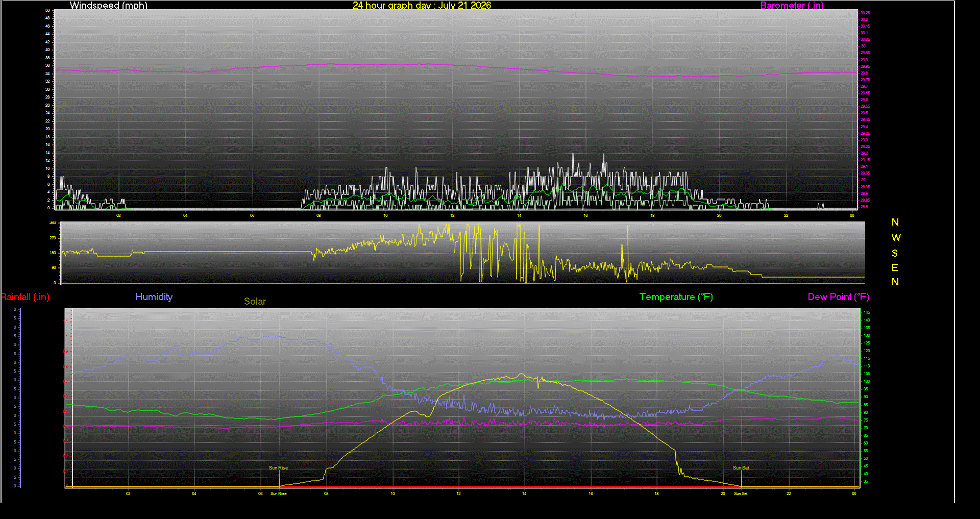Click the 'E' wind direction compass letter
The height and width of the screenshot is (519, 980).
tap(895, 267)
